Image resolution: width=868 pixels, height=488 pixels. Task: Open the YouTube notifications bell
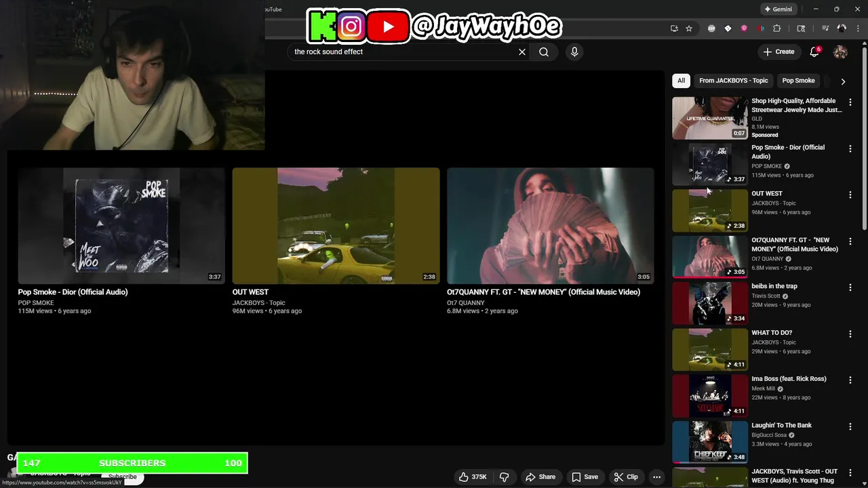tap(815, 52)
